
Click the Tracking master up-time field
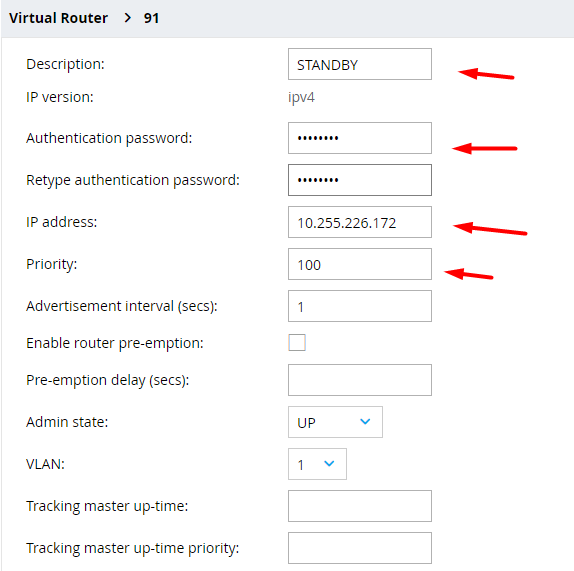click(x=360, y=506)
